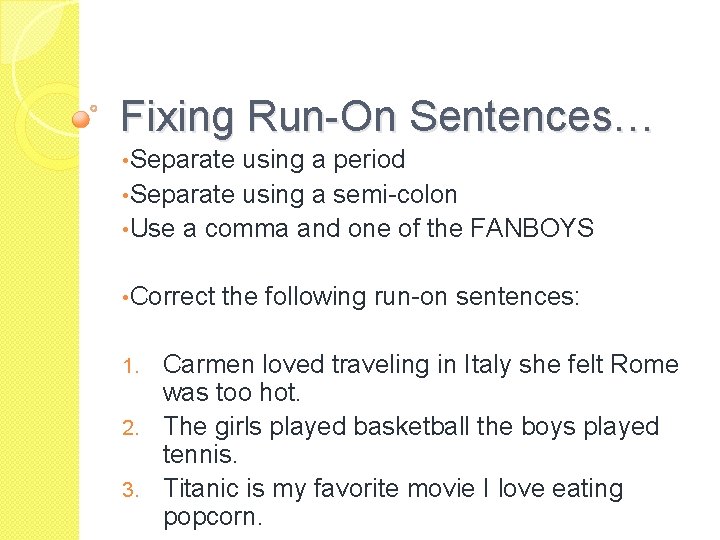Click the text "was too hot."
Viewport: 720px width, 540px height.
[230, 394]
